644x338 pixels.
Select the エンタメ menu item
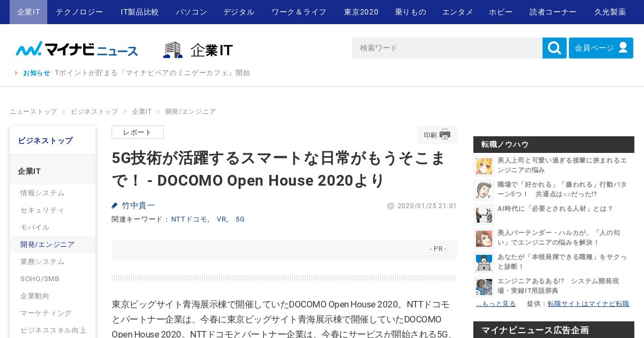pos(458,12)
